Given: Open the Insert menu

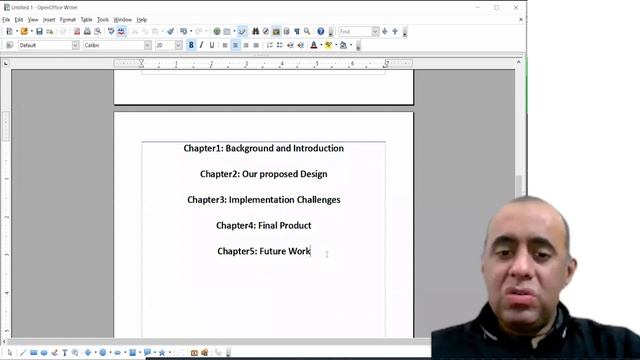Looking at the screenshot, I should coord(49,20).
